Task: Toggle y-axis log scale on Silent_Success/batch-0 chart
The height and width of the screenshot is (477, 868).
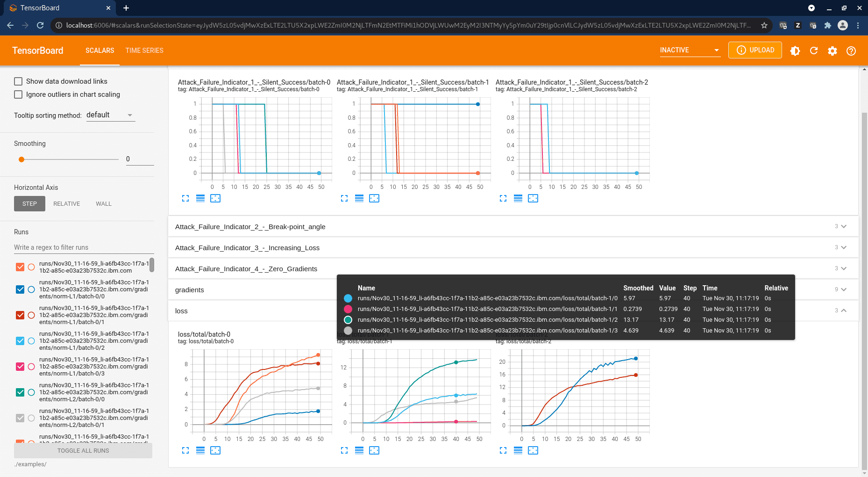Action: point(200,198)
